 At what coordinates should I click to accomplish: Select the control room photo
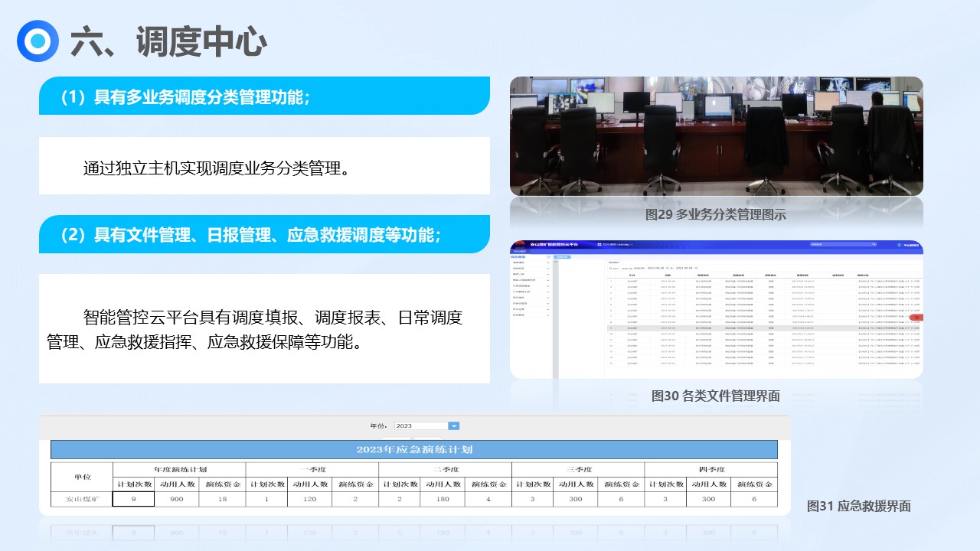pos(716,136)
